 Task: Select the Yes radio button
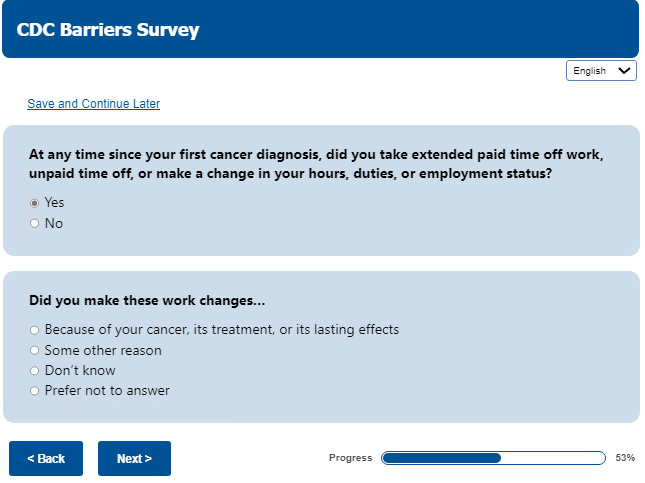(35, 203)
